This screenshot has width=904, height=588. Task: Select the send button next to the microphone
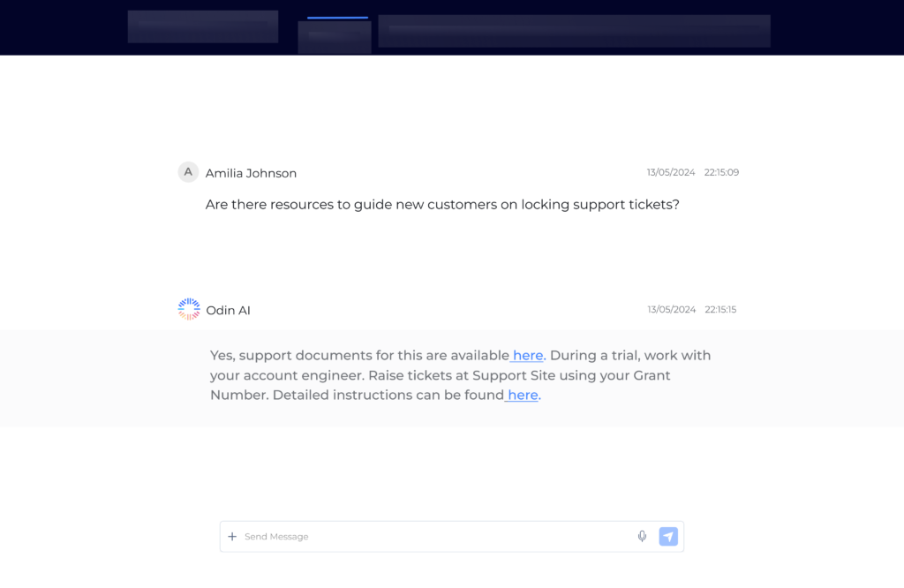point(668,536)
